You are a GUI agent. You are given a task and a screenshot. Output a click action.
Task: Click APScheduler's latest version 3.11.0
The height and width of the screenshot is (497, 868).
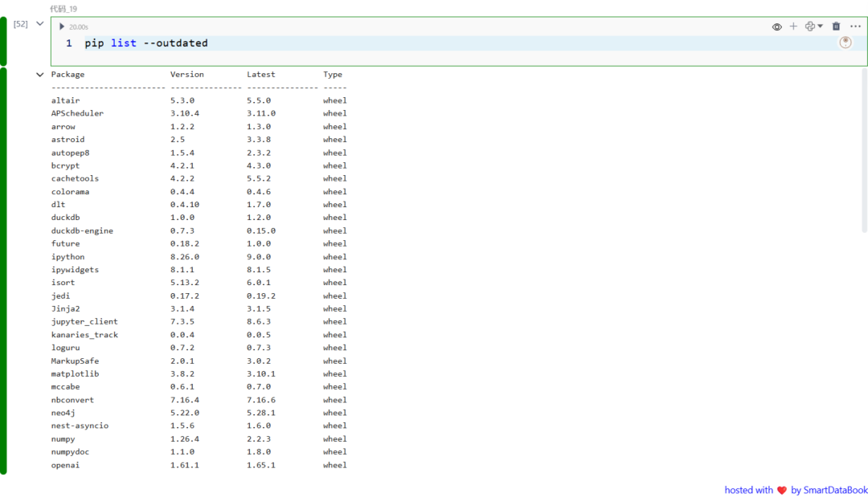click(x=260, y=113)
